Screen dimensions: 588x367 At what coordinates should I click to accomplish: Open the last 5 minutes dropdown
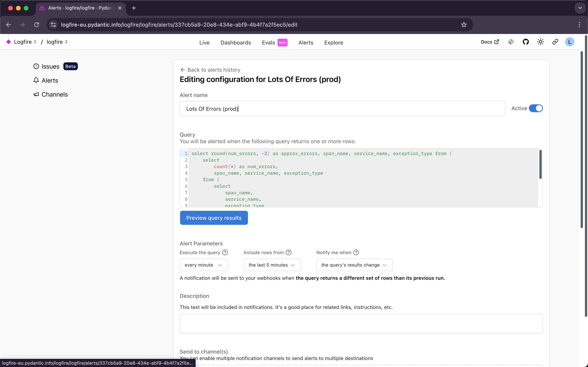(x=272, y=265)
